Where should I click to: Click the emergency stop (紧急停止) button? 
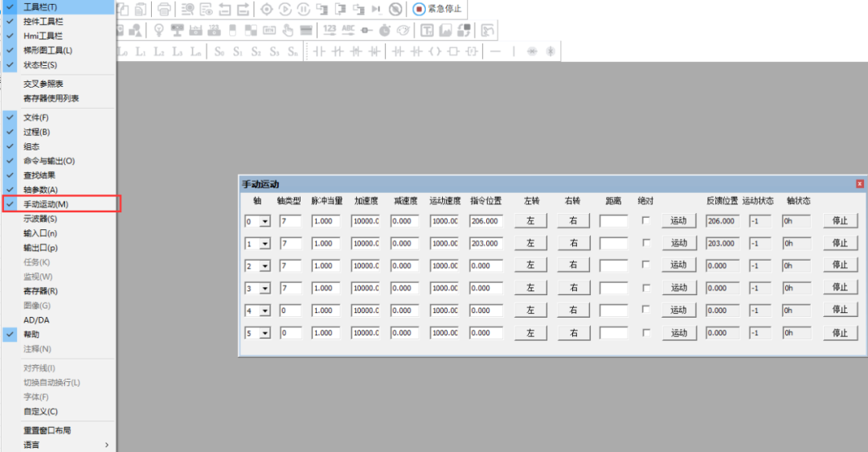(x=437, y=9)
